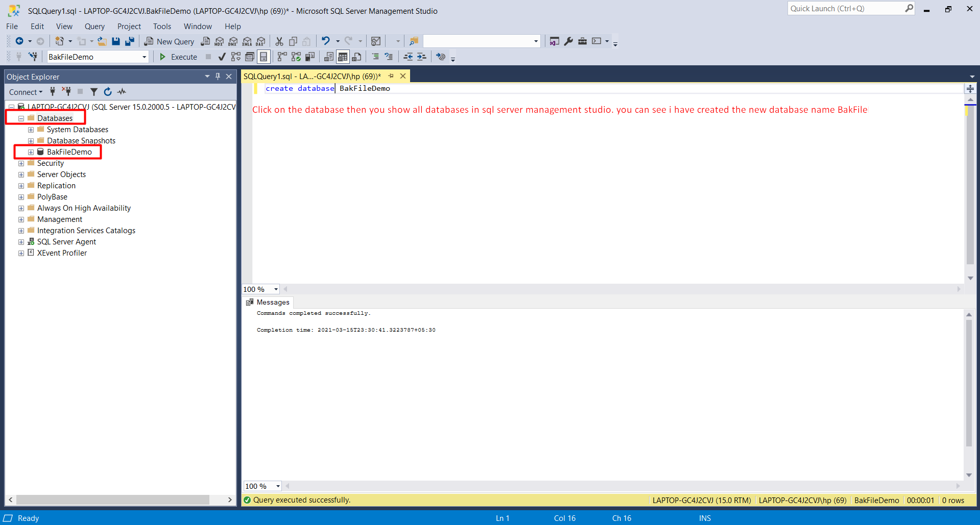This screenshot has width=980, height=525.
Task: Click the Quick Launch search field
Action: (x=851, y=9)
